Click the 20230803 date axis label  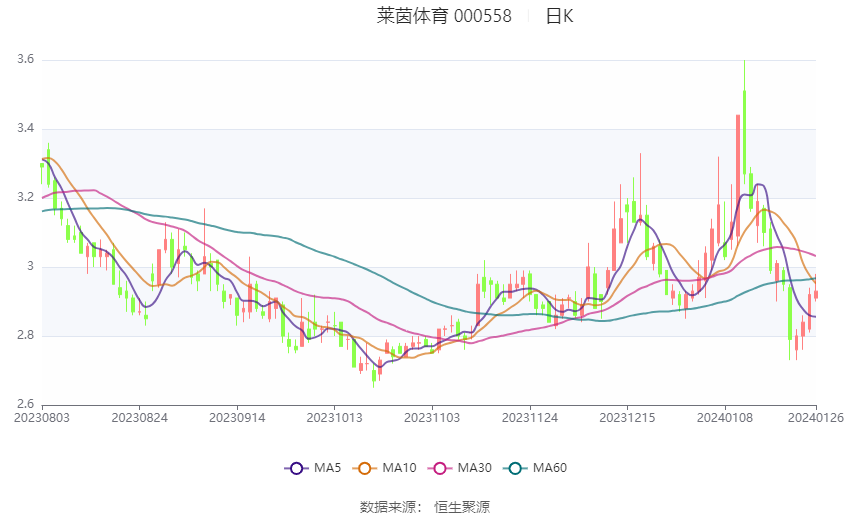pyautogui.click(x=42, y=418)
